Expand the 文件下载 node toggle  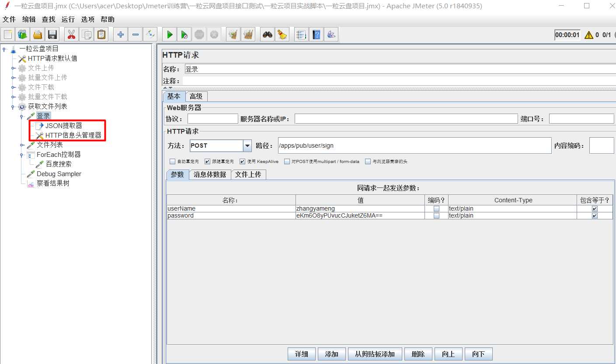tap(14, 87)
